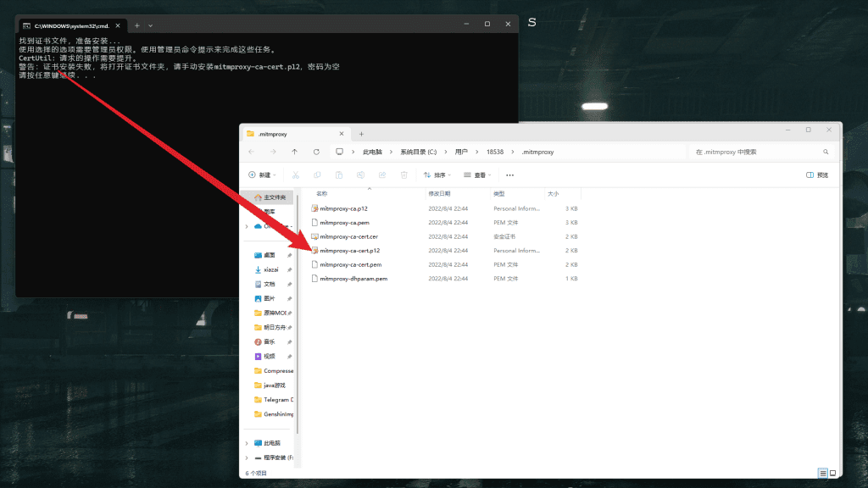The image size is (868, 488).
Task: Open the 排序 sort dropdown
Action: (x=438, y=175)
